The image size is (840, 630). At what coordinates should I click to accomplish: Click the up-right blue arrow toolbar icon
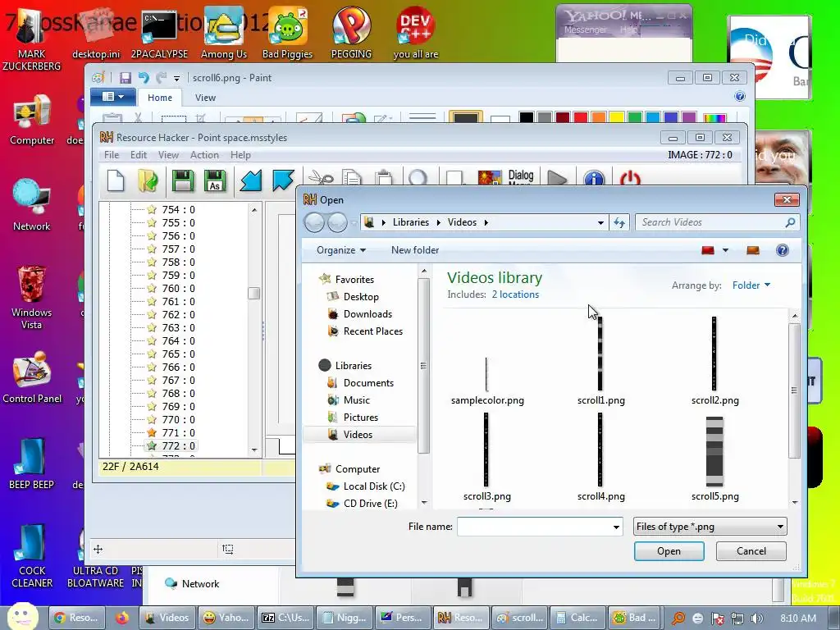coord(283,180)
